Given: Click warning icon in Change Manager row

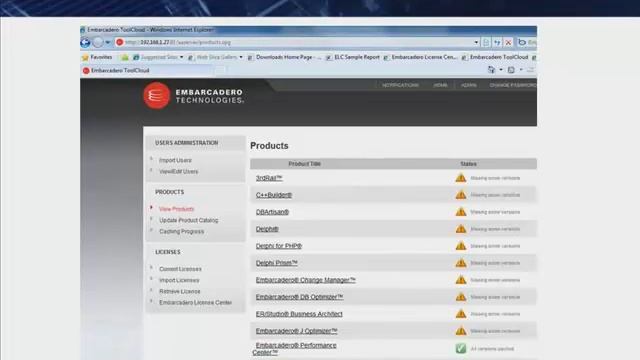Looking at the screenshot, I should tap(461, 280).
